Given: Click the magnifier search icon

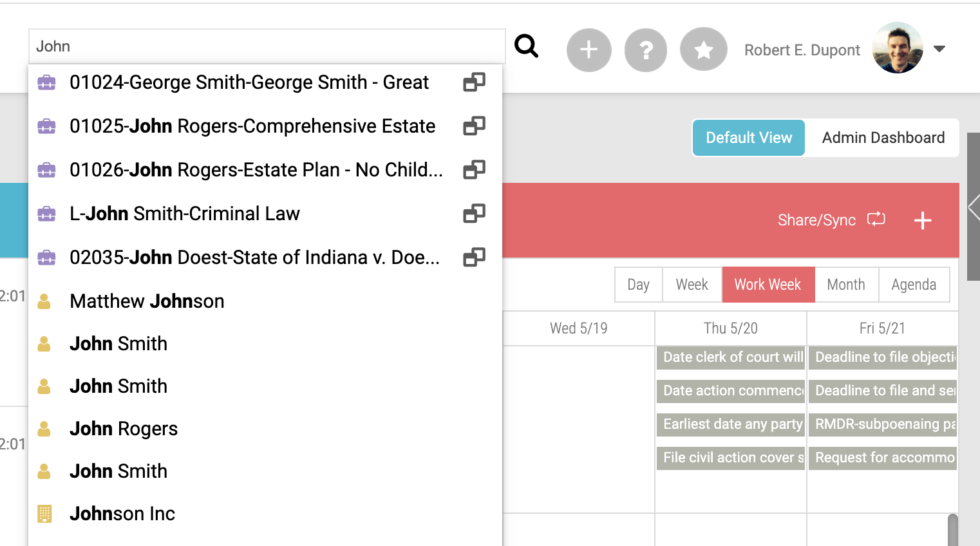Looking at the screenshot, I should (x=526, y=46).
